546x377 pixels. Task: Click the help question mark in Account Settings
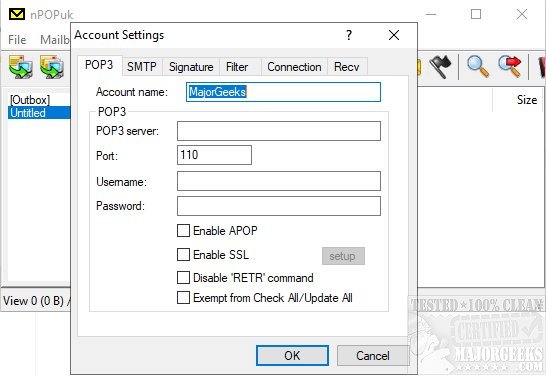(x=349, y=35)
